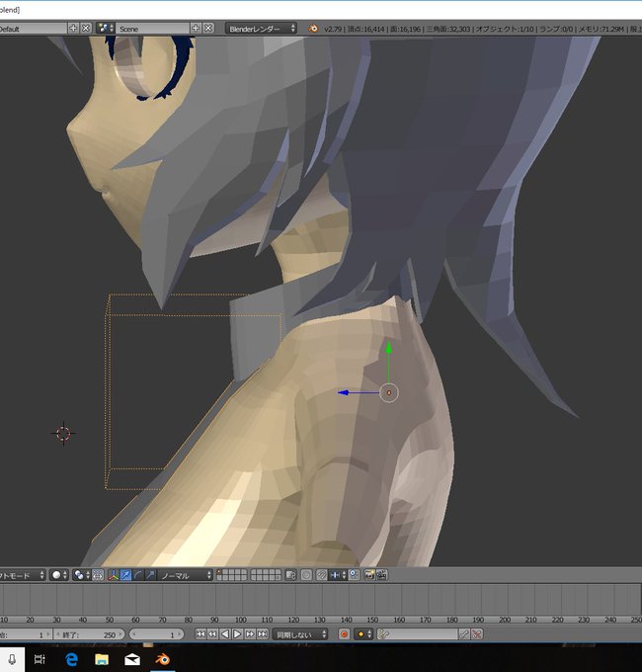Open the 同期しない sync mode dropdown
The image size is (642, 672).
(x=300, y=634)
